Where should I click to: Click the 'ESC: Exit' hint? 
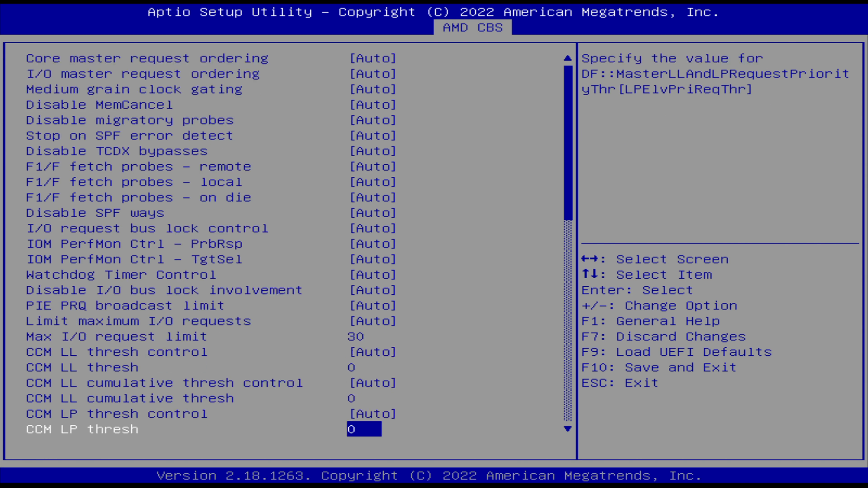coord(620,383)
